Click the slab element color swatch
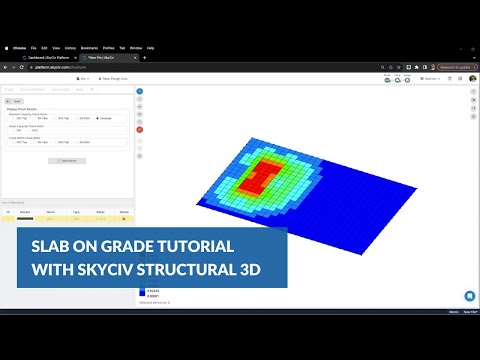The image size is (480, 360). pos(25,219)
